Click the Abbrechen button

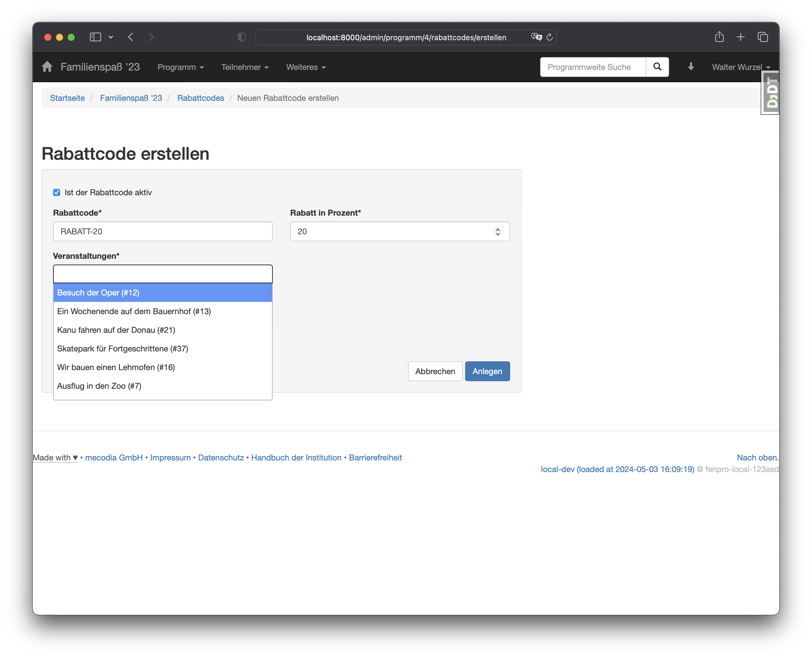pos(435,371)
